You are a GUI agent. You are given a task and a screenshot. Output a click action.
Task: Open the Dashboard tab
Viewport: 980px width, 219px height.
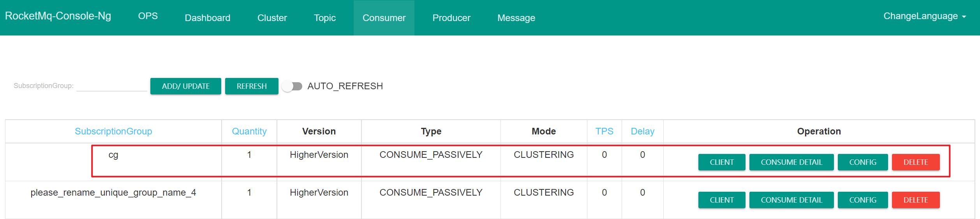tap(207, 18)
